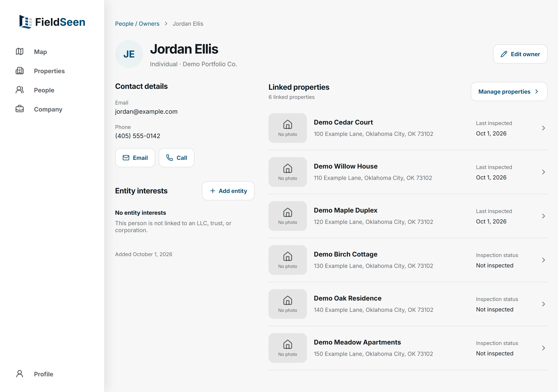The width and height of the screenshot is (558, 392).
Task: Click the Edit owner button
Action: [520, 54]
